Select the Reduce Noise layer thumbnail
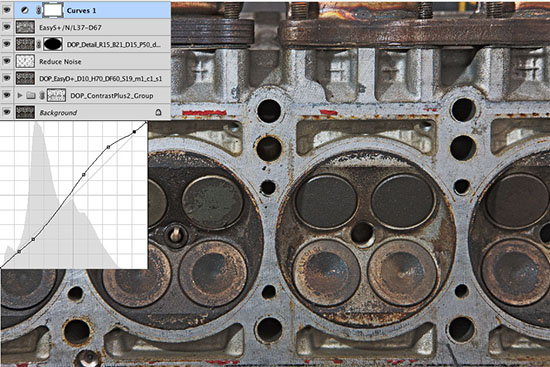550x367 pixels. coord(25,61)
